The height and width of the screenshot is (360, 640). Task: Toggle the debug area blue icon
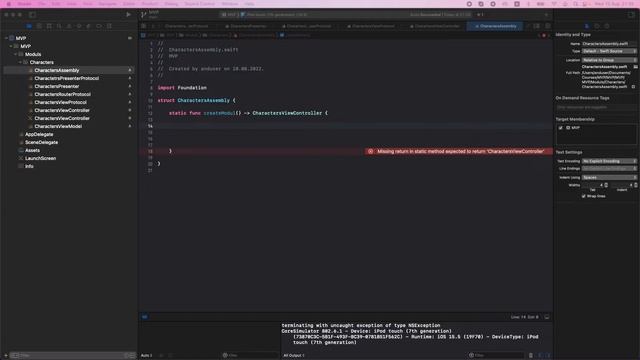pos(144,317)
